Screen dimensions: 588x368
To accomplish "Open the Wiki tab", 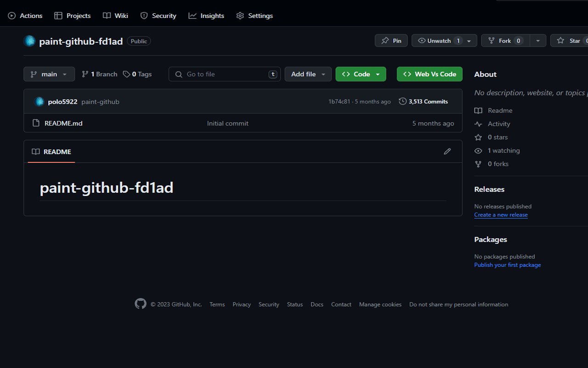I will pos(116,16).
